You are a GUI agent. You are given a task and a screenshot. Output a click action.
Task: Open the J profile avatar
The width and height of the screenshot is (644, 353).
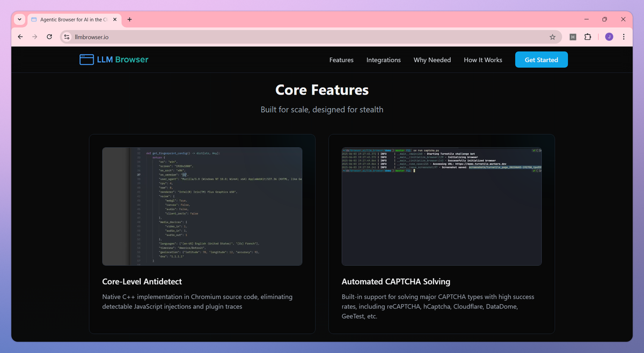(609, 37)
